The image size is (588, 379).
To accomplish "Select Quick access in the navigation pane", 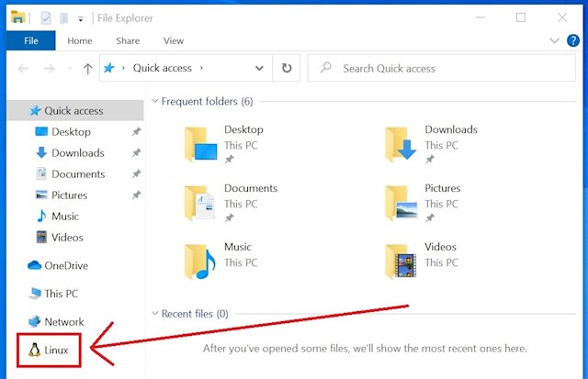I will coord(74,110).
